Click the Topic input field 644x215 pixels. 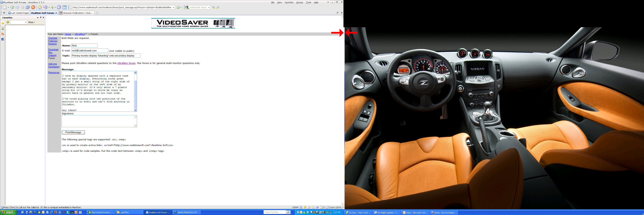pos(106,56)
